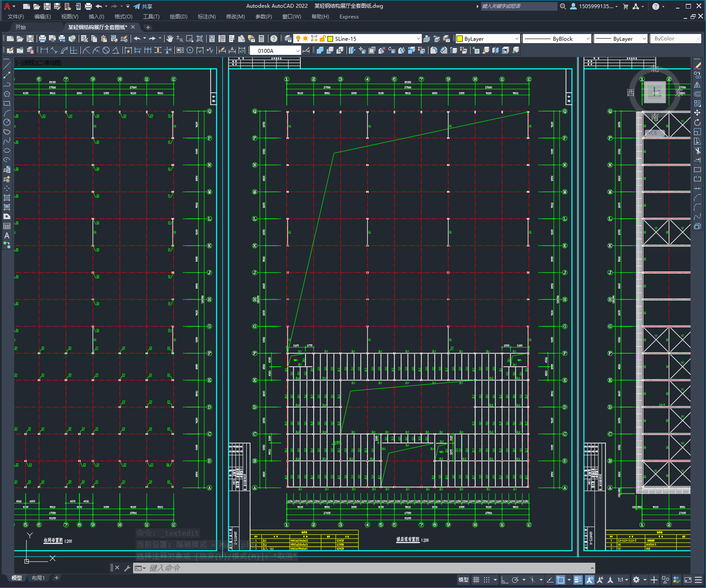Expand the ByColor plot style dropdown

pyautogui.click(x=698, y=39)
